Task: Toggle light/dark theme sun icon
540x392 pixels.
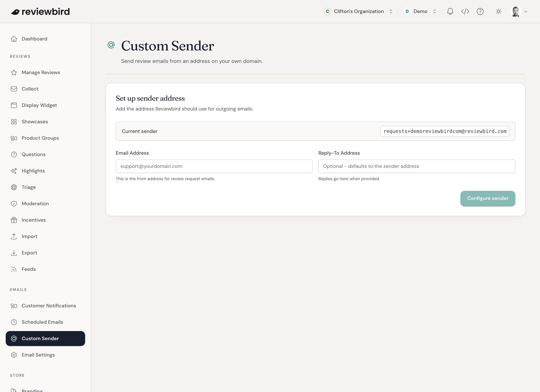Action: [x=499, y=11]
